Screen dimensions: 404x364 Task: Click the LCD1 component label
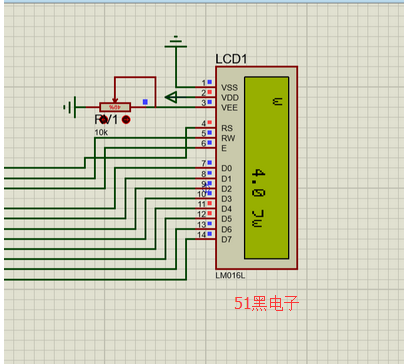click(x=231, y=59)
